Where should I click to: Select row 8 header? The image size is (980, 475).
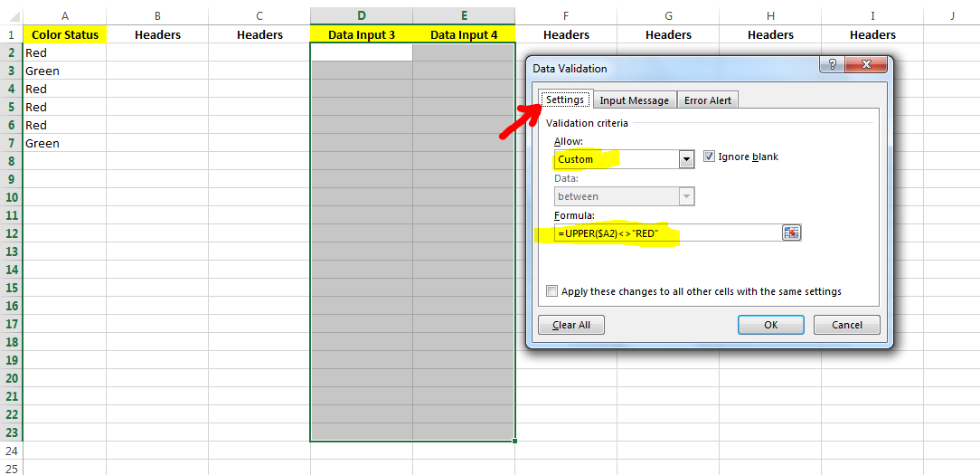tap(11, 161)
